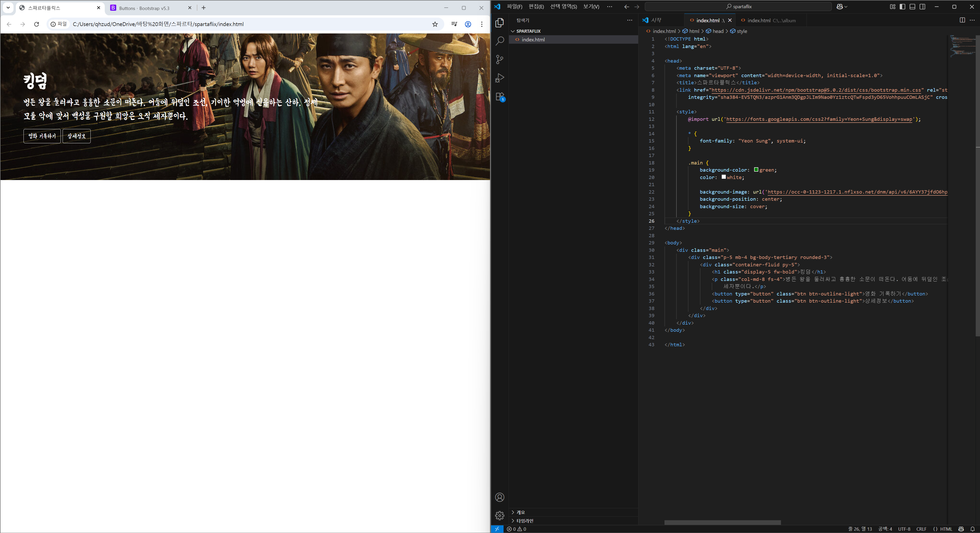This screenshot has height=533, width=980.
Task: Open the Manage gear menu in VS Code
Action: click(x=499, y=515)
